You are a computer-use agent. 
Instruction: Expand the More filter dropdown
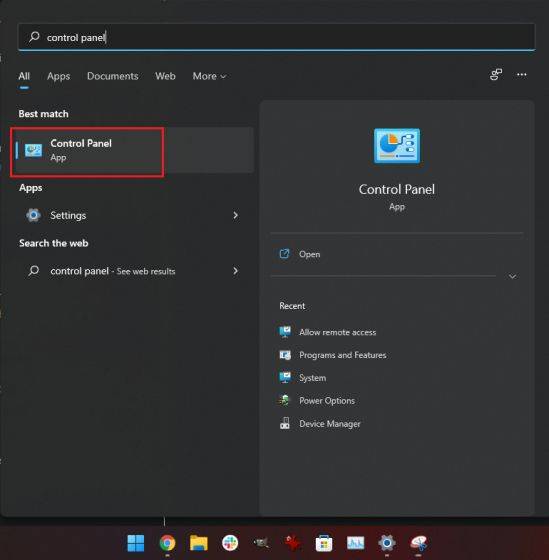[209, 76]
